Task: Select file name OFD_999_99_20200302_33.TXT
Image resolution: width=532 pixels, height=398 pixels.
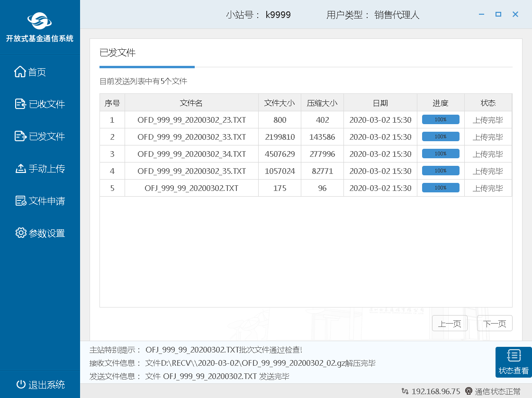Action: point(191,137)
